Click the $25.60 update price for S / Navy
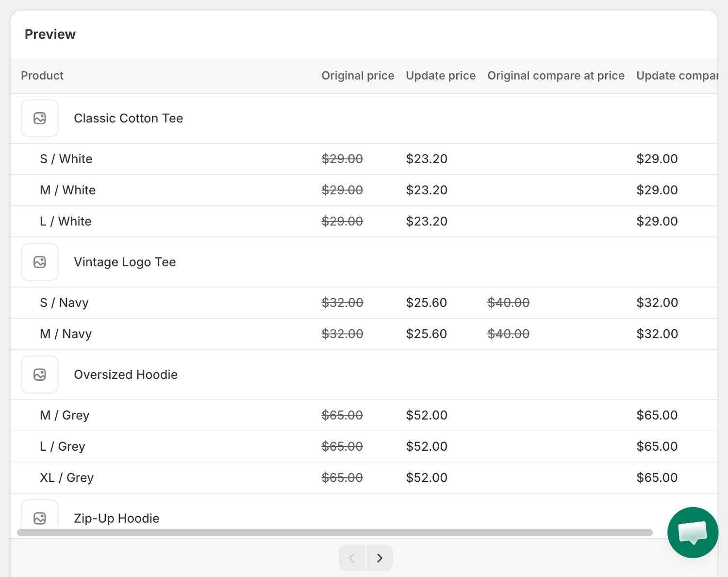 pos(427,303)
